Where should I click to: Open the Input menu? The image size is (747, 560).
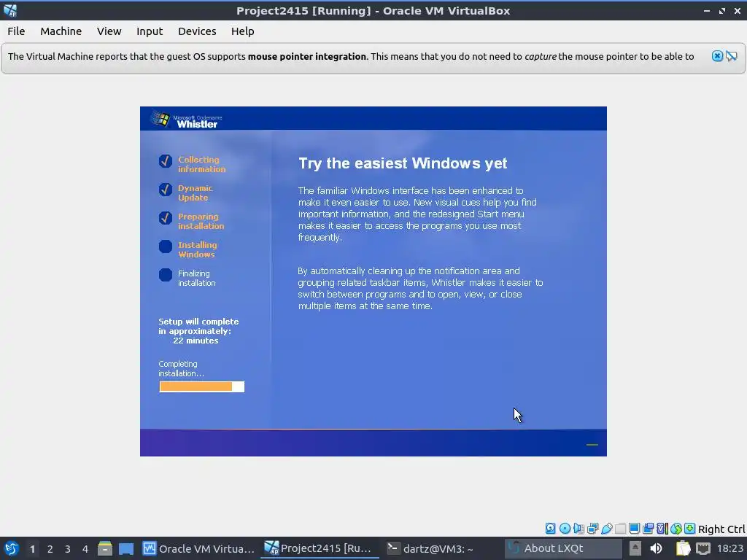point(150,31)
